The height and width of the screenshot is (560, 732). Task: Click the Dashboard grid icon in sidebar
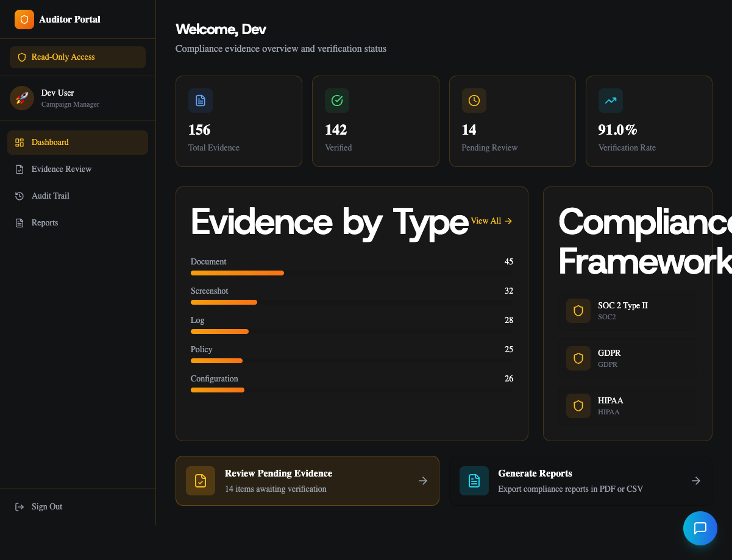20,142
